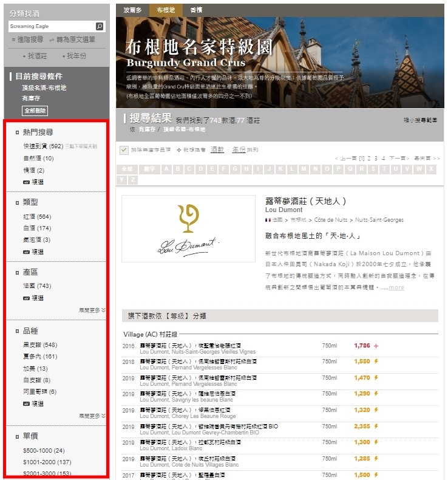Switch to the 香檳 tab
Screen dimensions: 448x480
(196, 10)
